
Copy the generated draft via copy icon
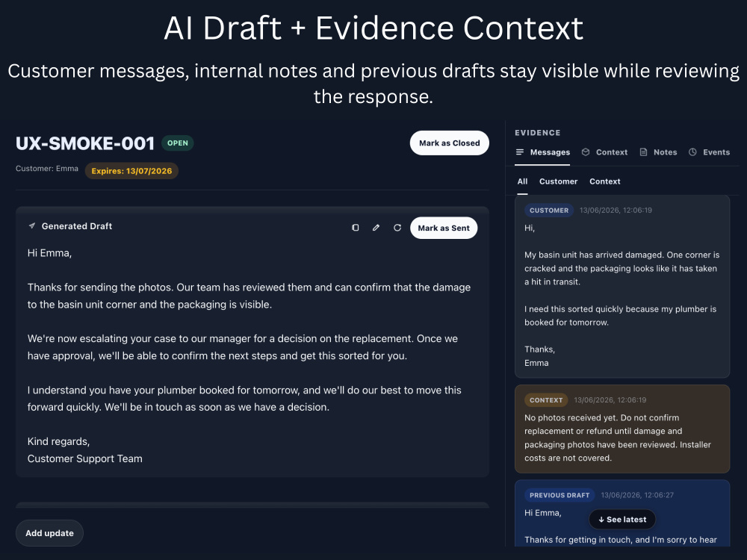356,228
